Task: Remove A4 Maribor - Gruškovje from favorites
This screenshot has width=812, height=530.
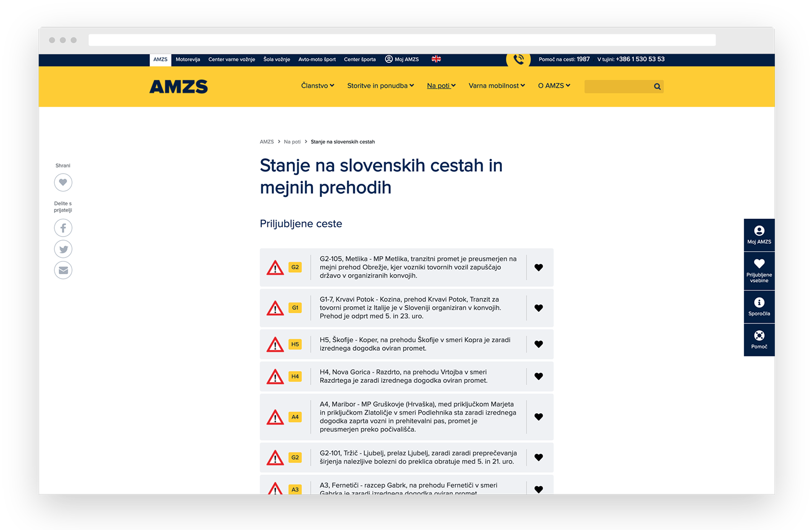Action: coord(538,417)
